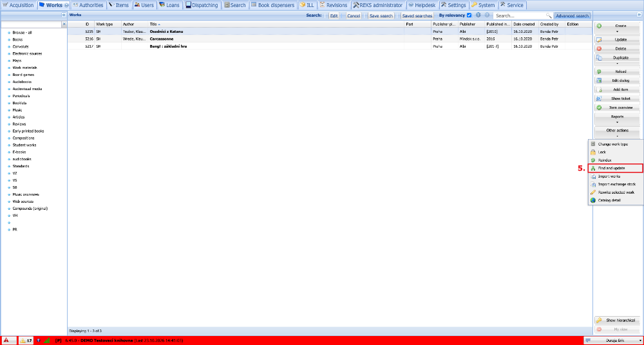The height and width of the screenshot is (345, 644).
Task: Collapse the left sidebar with chevron
Action: pyautogui.click(x=64, y=15)
